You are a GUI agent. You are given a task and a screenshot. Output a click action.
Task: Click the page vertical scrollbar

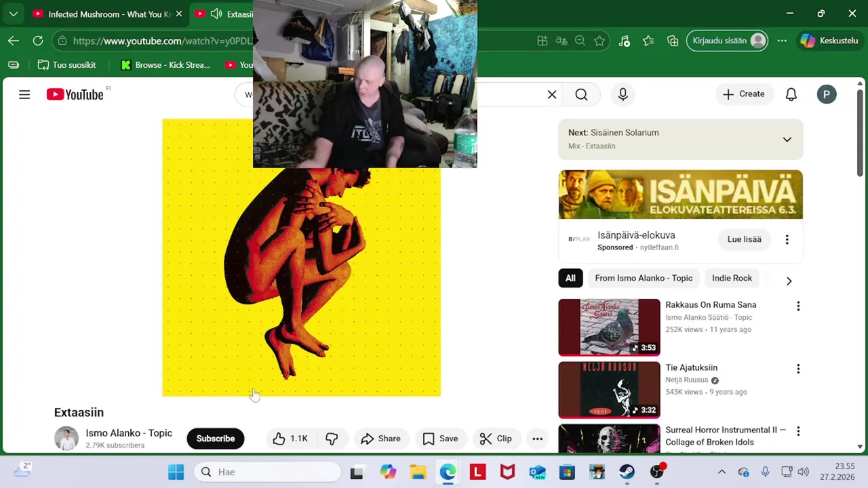pos(860,132)
